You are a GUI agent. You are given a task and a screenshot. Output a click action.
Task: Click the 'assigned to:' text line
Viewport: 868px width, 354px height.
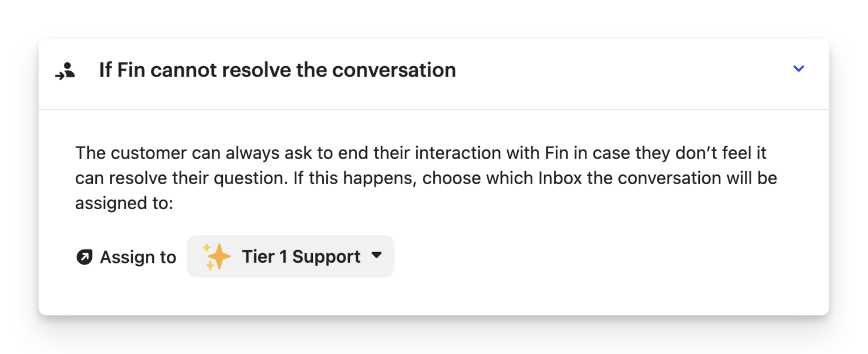(x=124, y=202)
